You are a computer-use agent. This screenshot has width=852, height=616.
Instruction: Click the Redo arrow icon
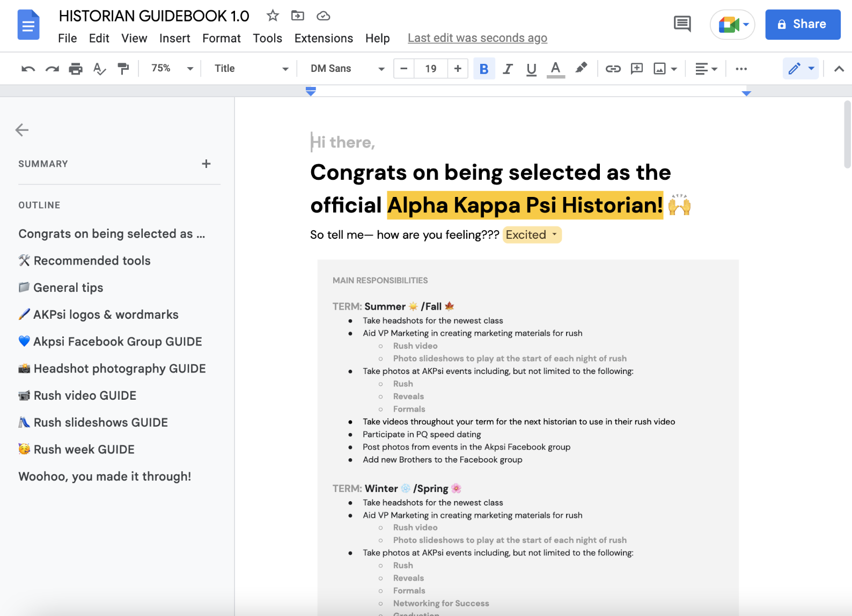52,69
